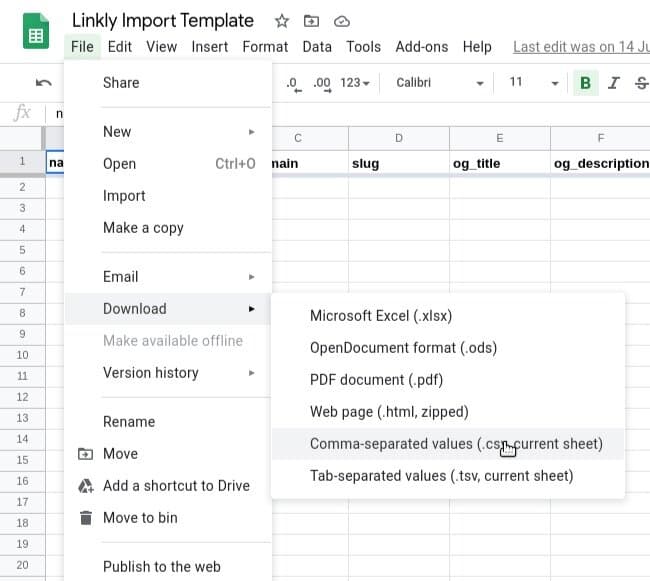
Task: Select Move to bin option
Action: pyautogui.click(x=140, y=518)
